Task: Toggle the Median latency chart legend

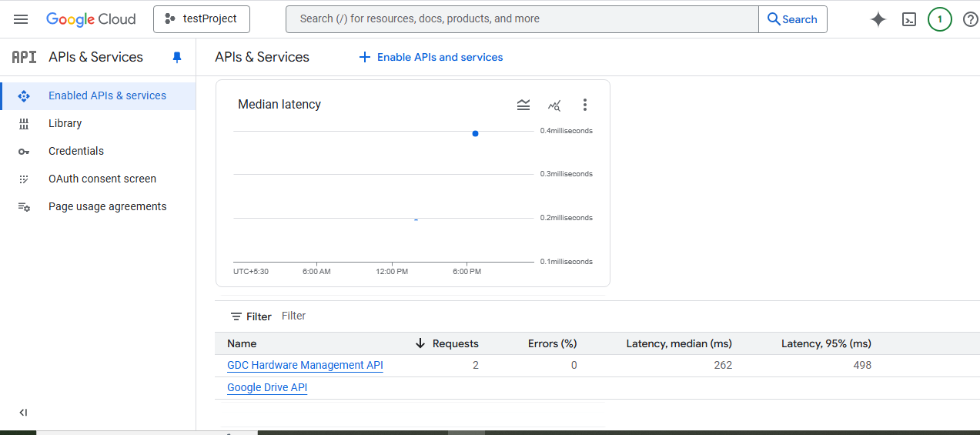Action: [523, 105]
